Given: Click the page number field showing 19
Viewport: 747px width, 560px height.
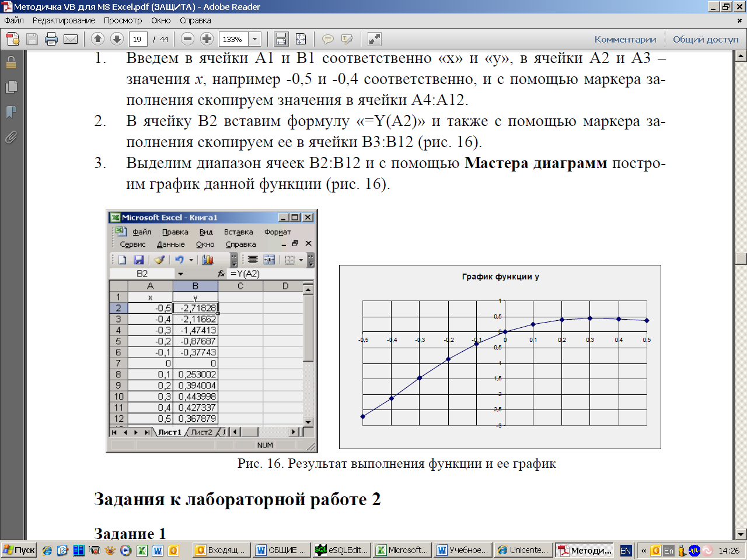Looking at the screenshot, I should 138,39.
